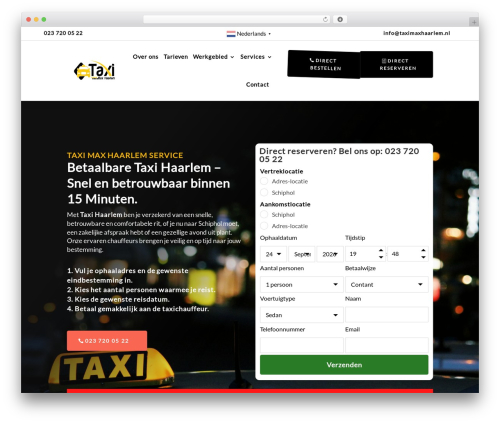Click the Taxi Max Haarlem Service text
500x423 pixels.
125,155
